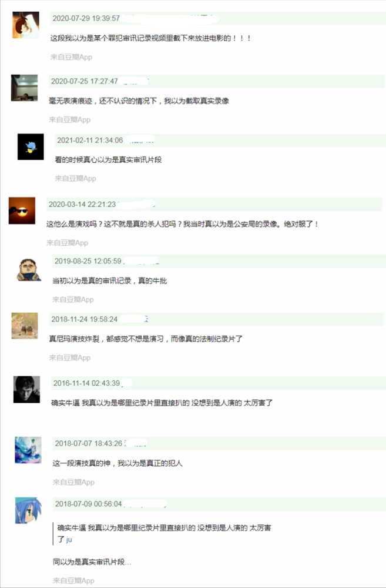Click the blue abstract painting avatar
This screenshot has height=588, width=386.
click(28, 450)
